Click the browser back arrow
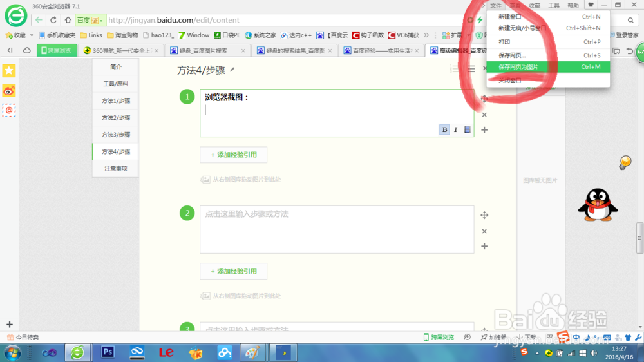The image size is (644, 362). coord(39,20)
